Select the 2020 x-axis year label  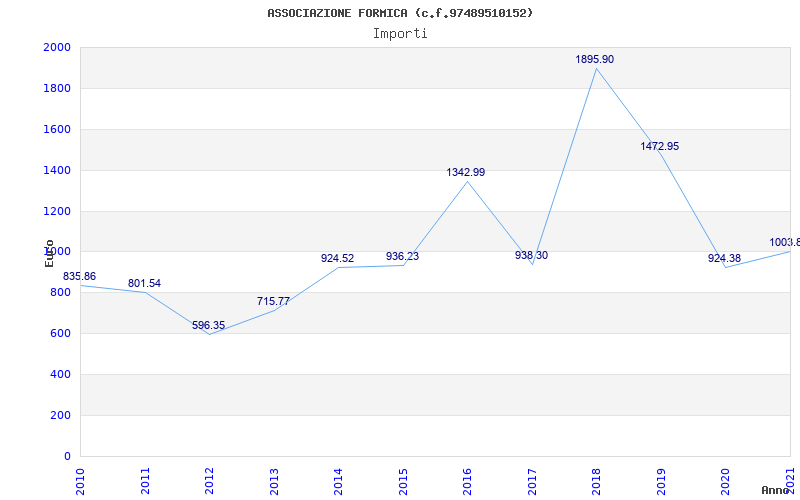tap(726, 481)
